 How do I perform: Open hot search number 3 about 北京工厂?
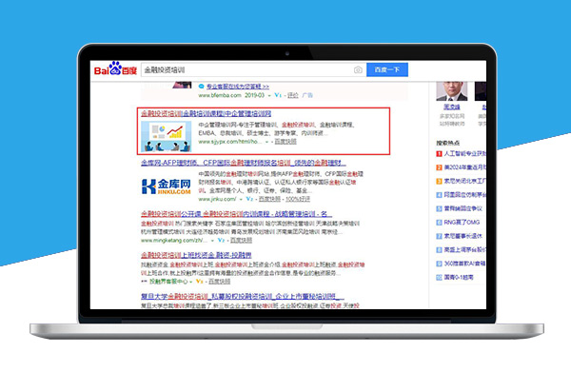464,181
